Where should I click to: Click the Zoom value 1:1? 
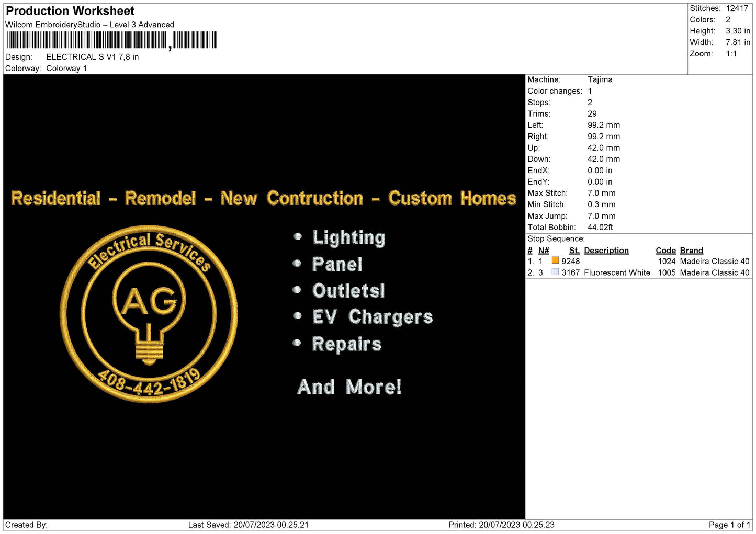click(x=731, y=54)
